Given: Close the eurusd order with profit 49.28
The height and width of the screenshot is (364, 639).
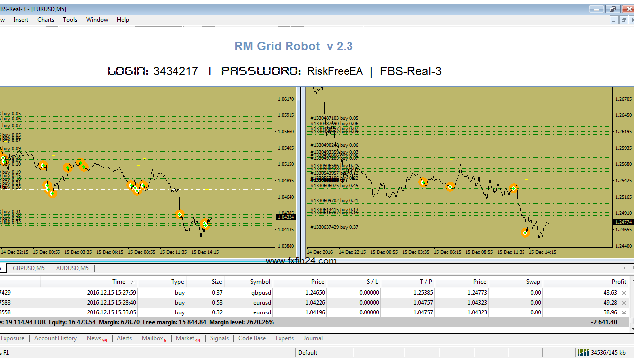Looking at the screenshot, I should pyautogui.click(x=624, y=303).
